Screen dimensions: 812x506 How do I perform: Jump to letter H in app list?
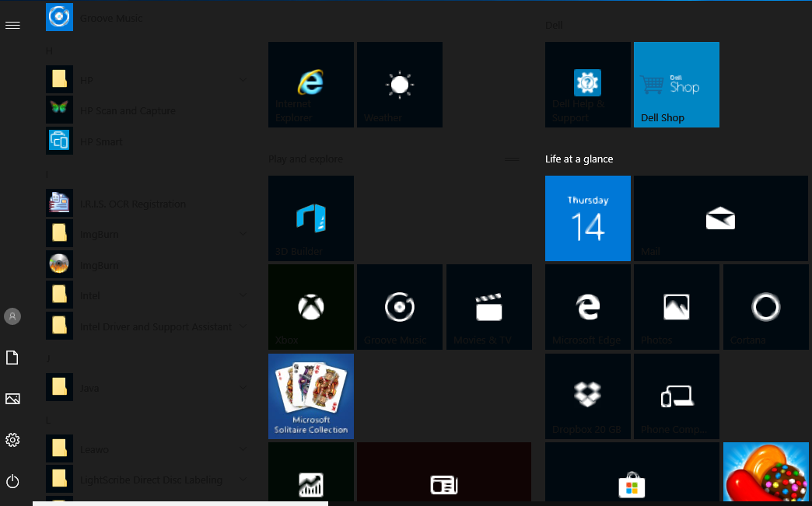[49, 51]
